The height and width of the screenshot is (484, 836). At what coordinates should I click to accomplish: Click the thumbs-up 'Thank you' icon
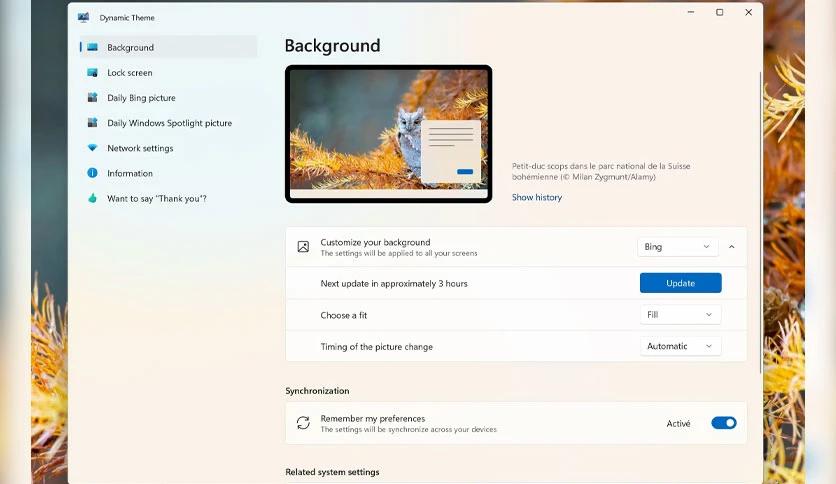coord(92,198)
